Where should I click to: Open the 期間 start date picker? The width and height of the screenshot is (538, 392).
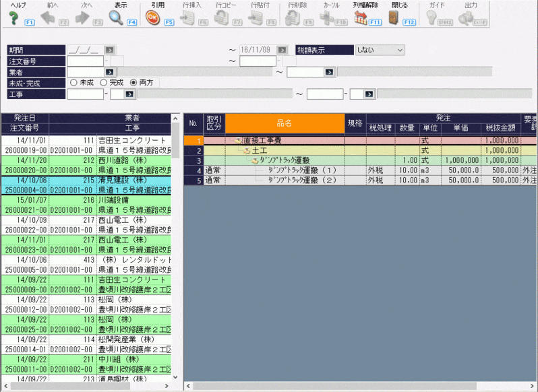pos(110,50)
